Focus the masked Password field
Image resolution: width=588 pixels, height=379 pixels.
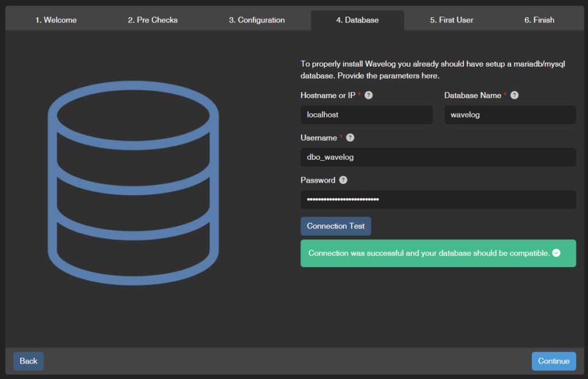(x=438, y=199)
